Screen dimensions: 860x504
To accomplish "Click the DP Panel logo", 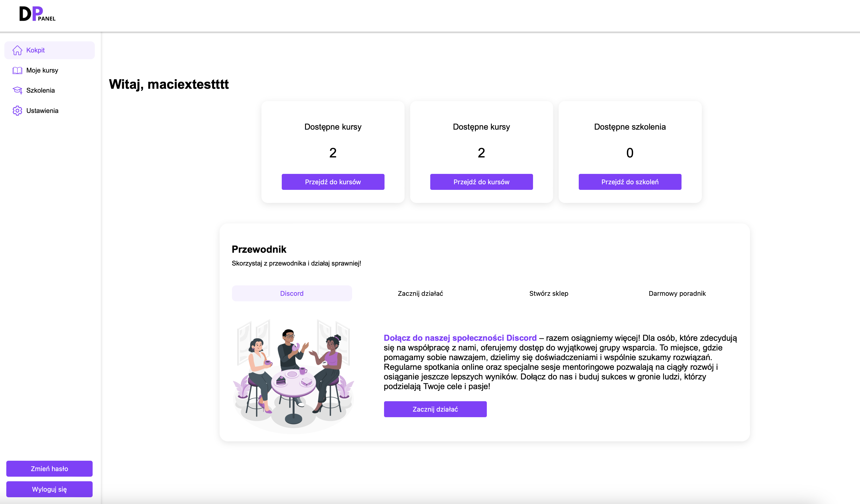I will (37, 14).
